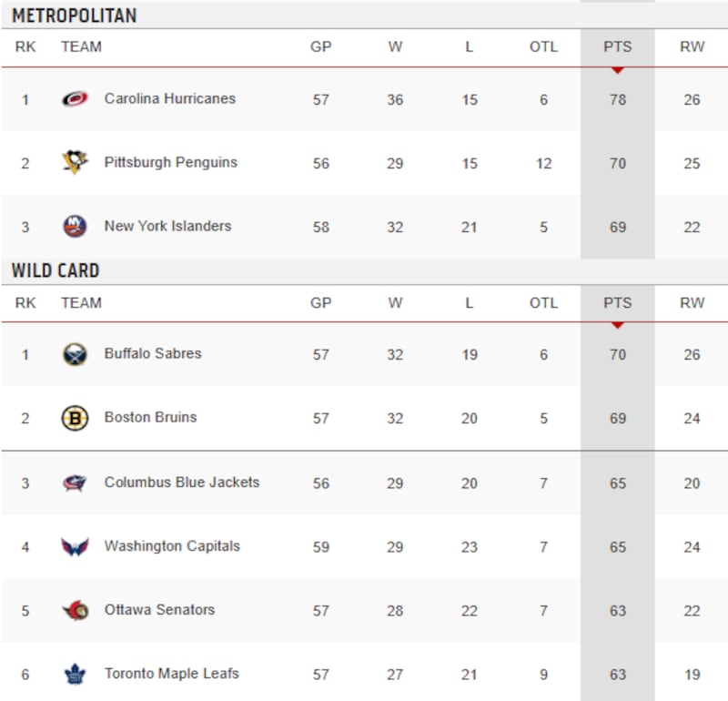Screen dimensions: 728x701
Task: Sort Wild Card table by OTL header
Action: (x=543, y=303)
